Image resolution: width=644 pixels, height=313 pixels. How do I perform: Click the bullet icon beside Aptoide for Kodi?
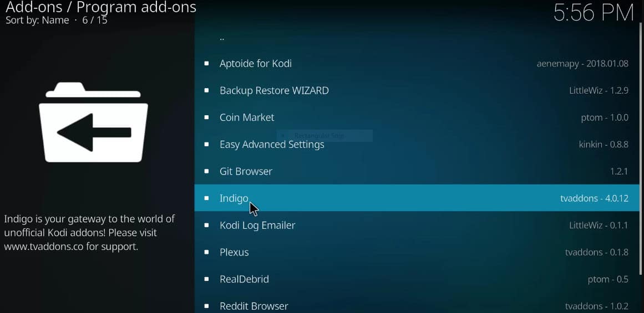[206, 64]
